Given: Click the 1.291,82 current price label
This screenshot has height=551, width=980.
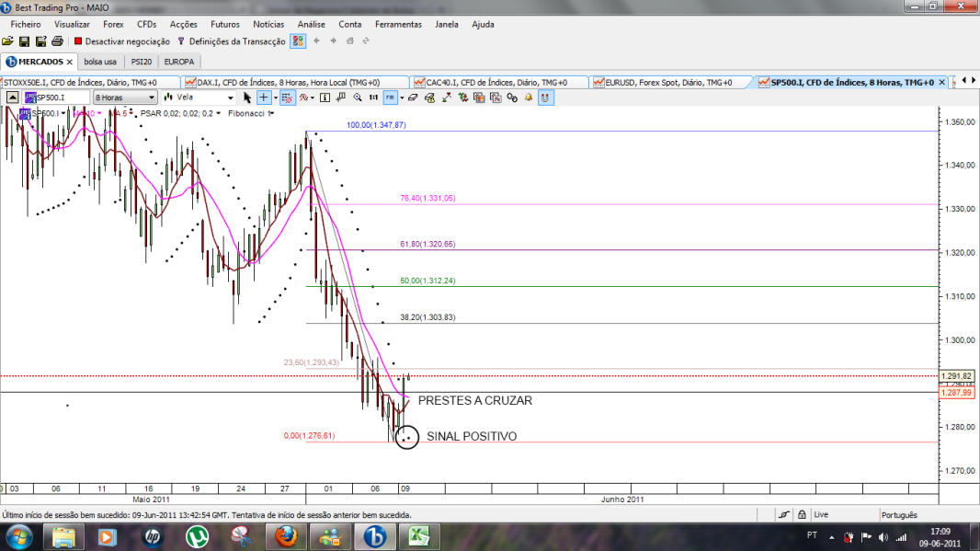Looking at the screenshot, I should (x=957, y=376).
